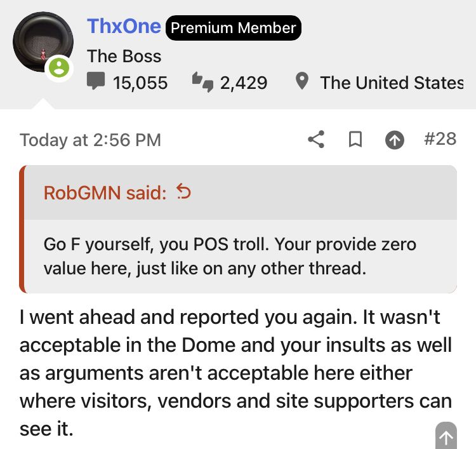Click the green online status indicator

click(x=58, y=68)
